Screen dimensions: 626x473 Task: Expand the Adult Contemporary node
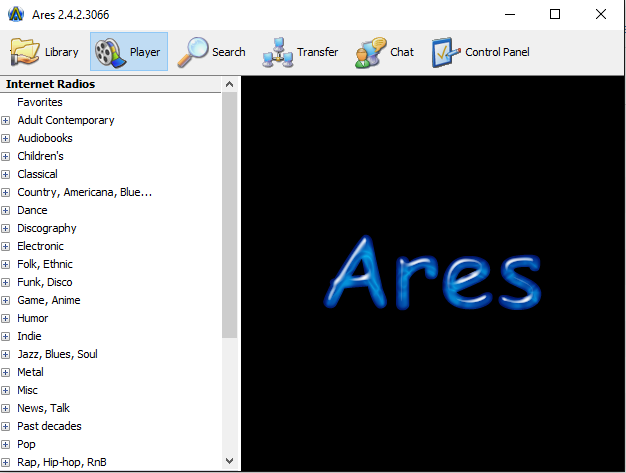(x=6, y=121)
